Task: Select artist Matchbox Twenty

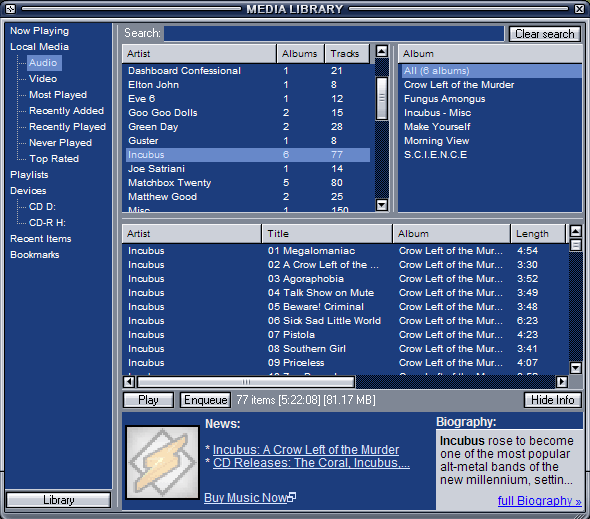Action: pyautogui.click(x=248, y=183)
